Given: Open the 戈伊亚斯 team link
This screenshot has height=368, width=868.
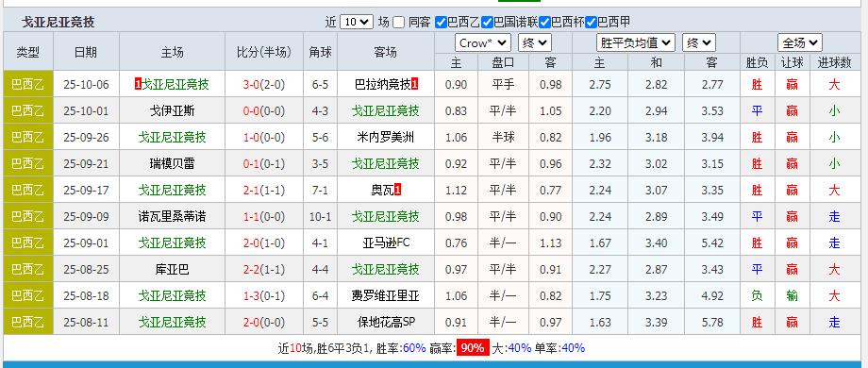Looking at the screenshot, I should [172, 111].
